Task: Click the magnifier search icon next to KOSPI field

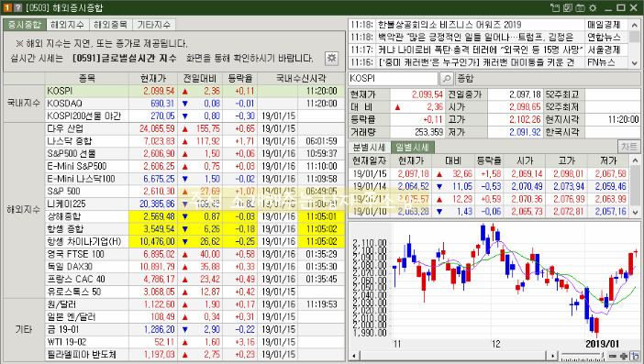Action: (x=447, y=78)
